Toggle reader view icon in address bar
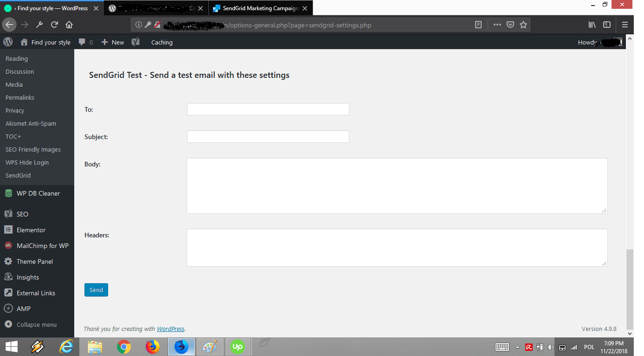This screenshot has width=644, height=356. 478,25
